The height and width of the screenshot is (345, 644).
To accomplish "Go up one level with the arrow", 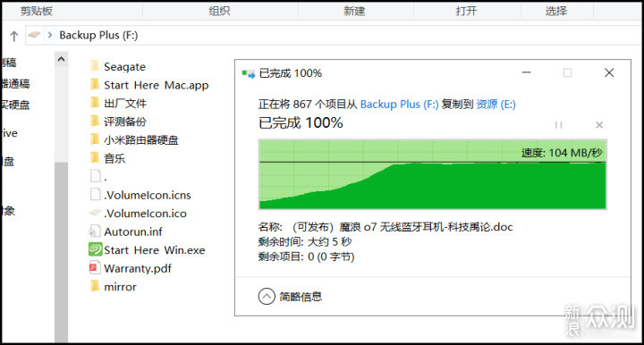I will pyautogui.click(x=14, y=36).
